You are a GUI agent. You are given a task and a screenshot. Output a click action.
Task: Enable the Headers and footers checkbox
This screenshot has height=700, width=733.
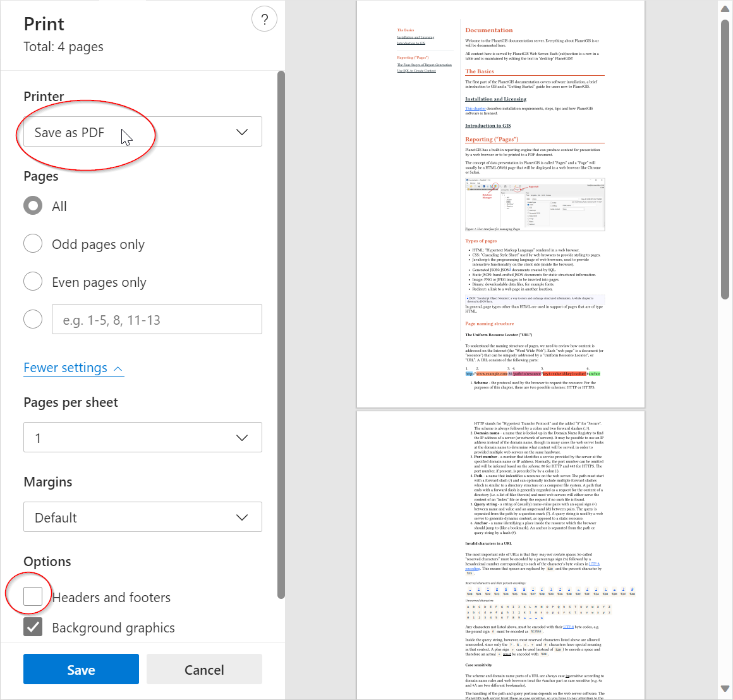click(33, 596)
